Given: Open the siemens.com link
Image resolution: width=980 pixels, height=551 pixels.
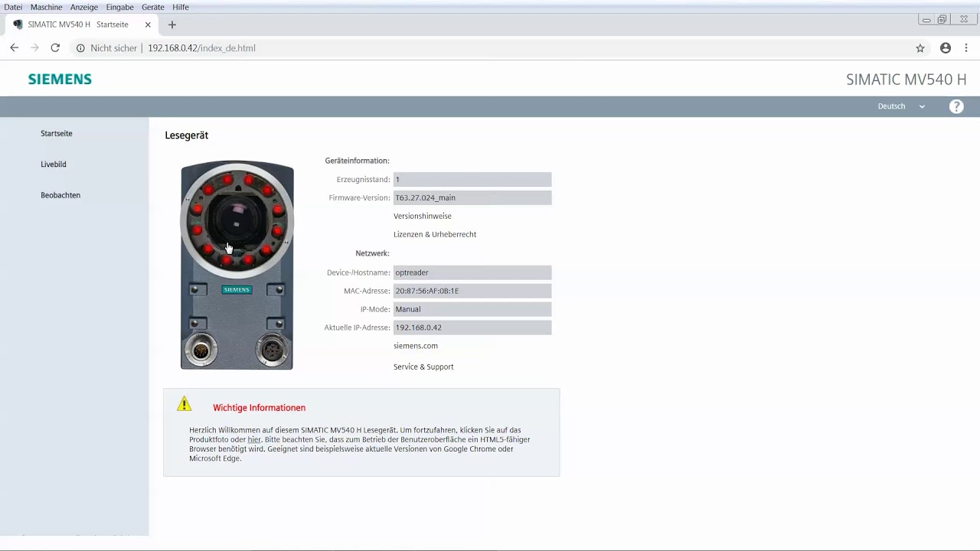Looking at the screenshot, I should coord(416,346).
